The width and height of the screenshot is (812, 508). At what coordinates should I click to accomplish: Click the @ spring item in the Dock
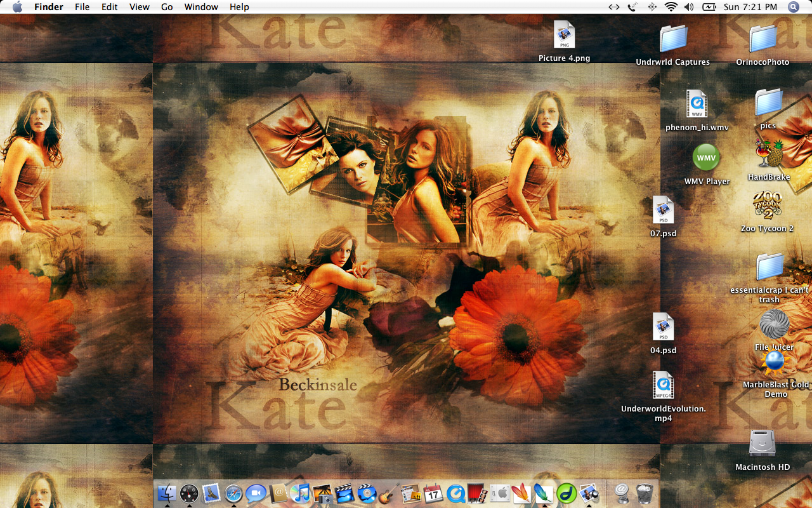622,493
